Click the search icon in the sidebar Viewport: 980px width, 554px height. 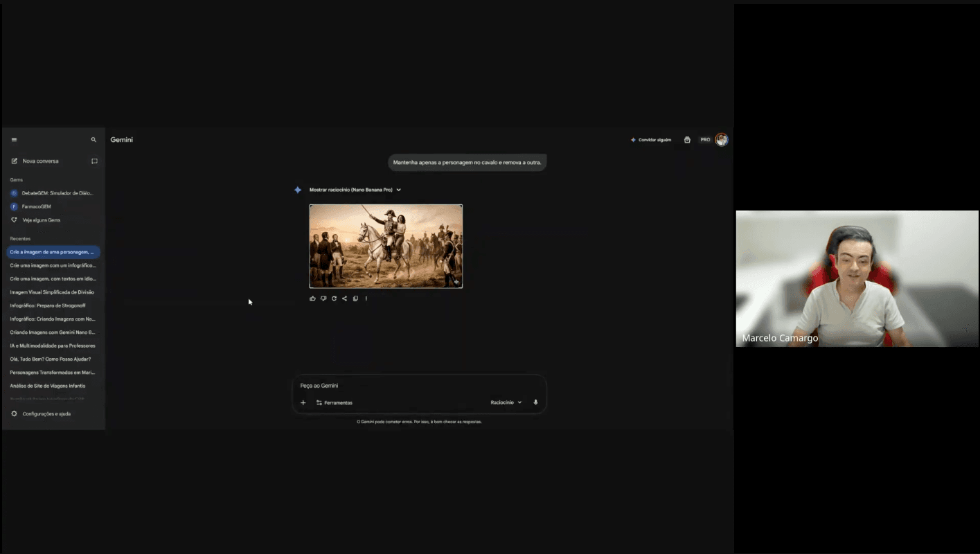click(93, 140)
